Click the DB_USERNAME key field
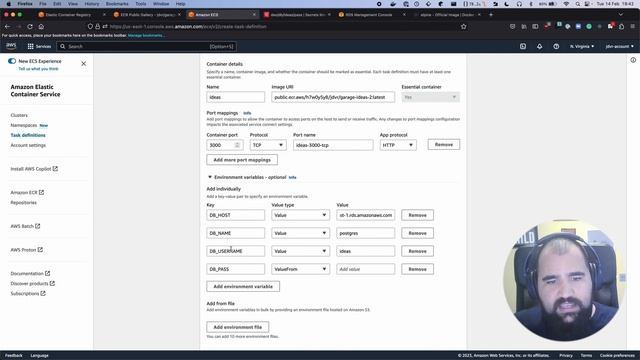The width and height of the screenshot is (640, 360). [236, 251]
